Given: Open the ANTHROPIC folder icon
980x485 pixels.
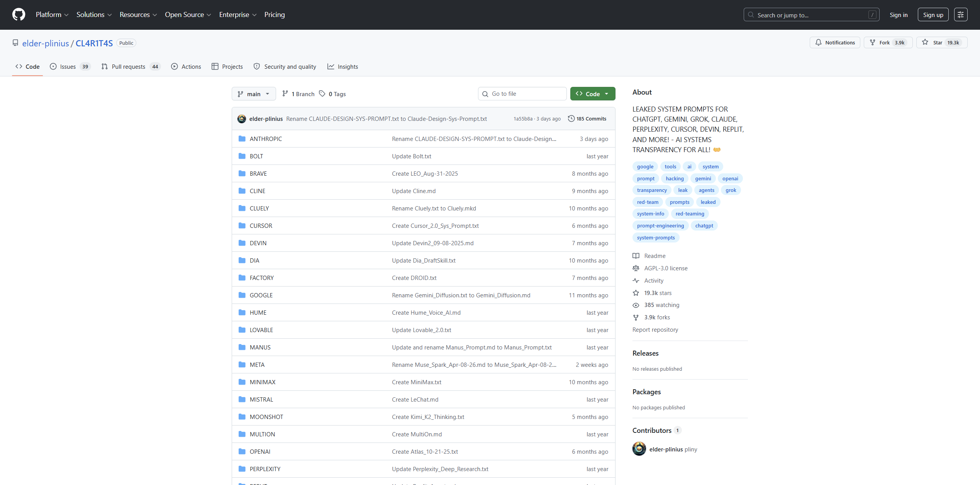Looking at the screenshot, I should (x=242, y=139).
